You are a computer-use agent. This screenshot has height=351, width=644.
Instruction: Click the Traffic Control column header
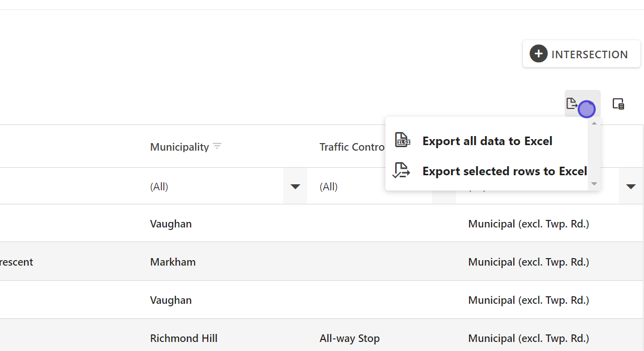352,147
